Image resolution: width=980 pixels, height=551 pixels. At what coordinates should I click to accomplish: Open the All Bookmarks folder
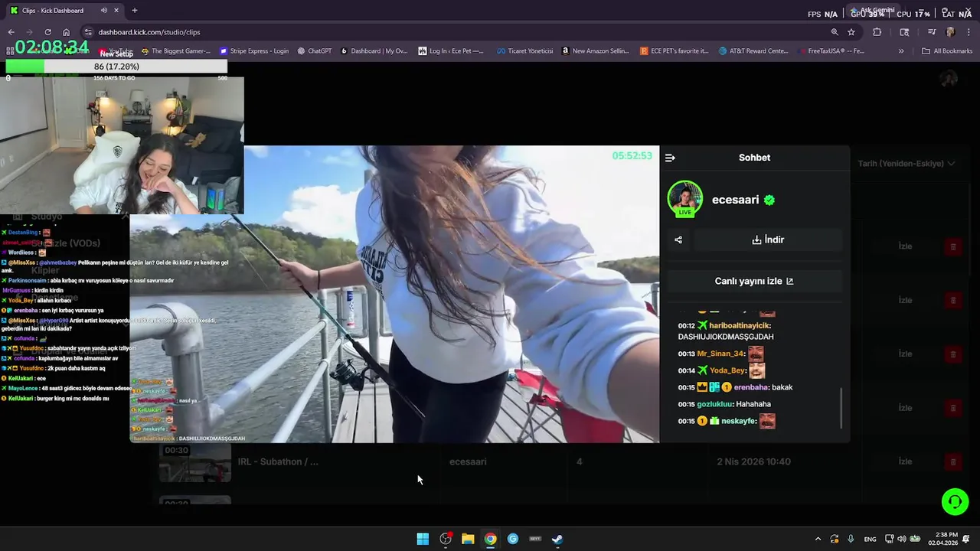[x=947, y=51]
